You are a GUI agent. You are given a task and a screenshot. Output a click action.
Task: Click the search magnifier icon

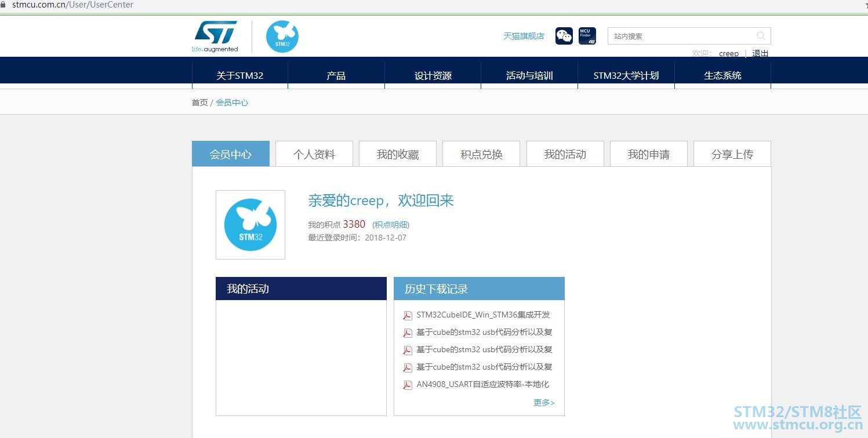pyautogui.click(x=761, y=36)
